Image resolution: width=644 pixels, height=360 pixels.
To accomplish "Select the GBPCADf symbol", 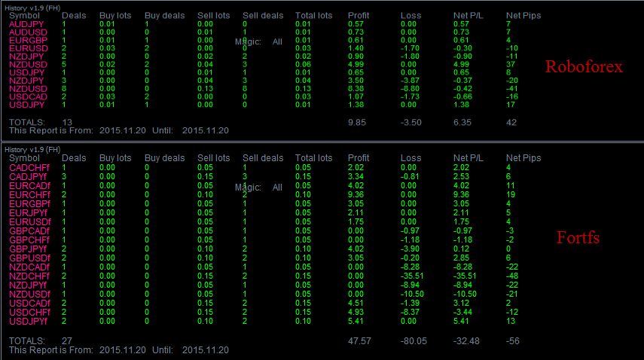I will pos(29,230).
